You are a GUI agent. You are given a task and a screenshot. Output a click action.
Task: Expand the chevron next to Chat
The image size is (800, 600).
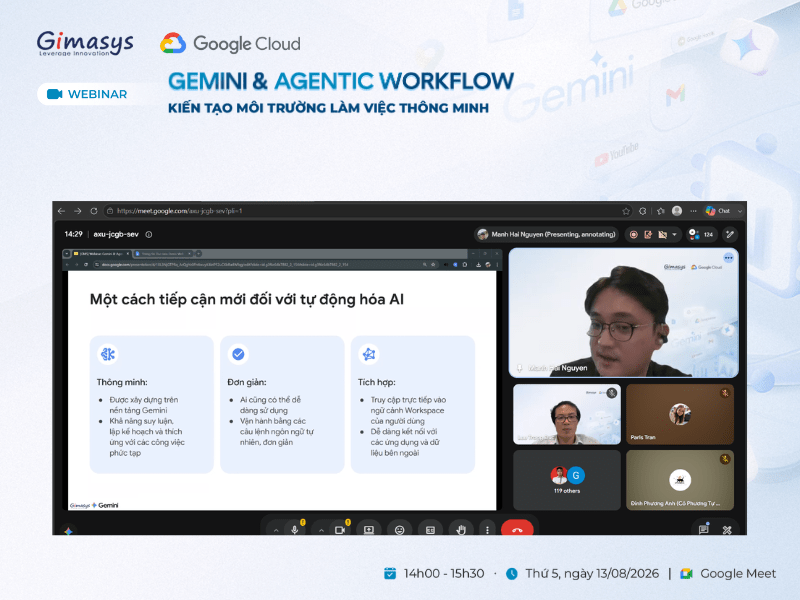pyautogui.click(x=739, y=211)
